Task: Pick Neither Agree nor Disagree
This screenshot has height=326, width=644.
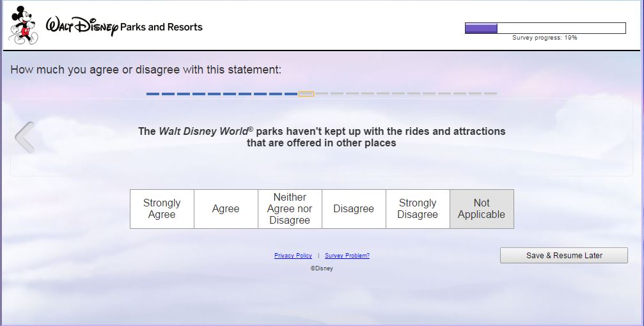Action: click(x=290, y=209)
